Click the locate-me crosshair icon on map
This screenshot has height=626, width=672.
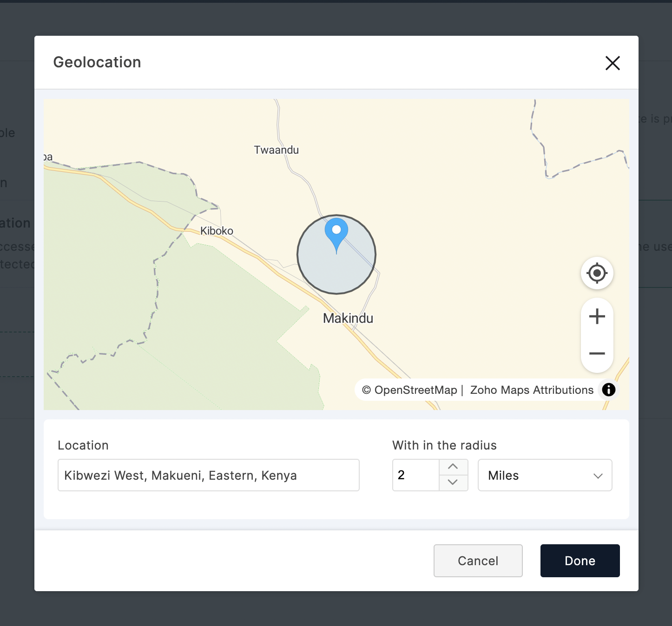coord(597,273)
